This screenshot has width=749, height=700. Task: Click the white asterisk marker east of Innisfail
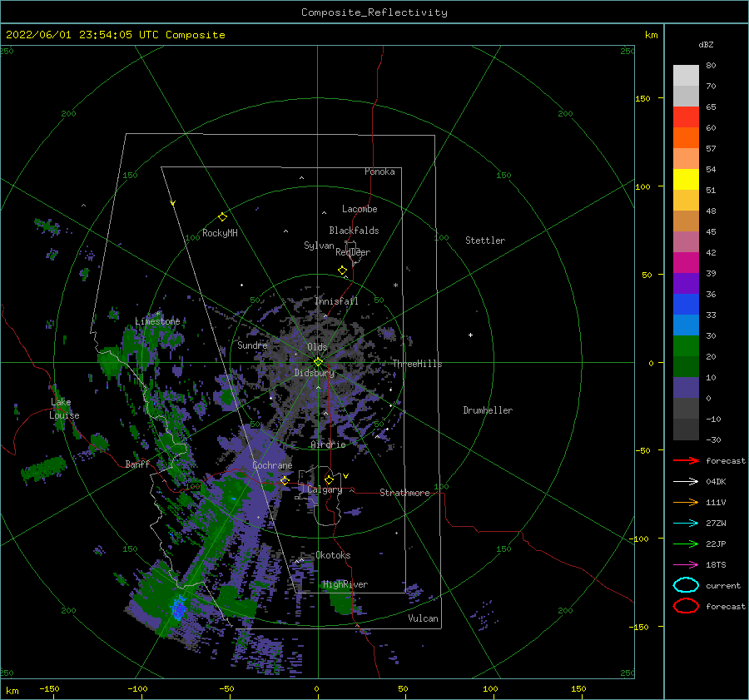[395, 285]
